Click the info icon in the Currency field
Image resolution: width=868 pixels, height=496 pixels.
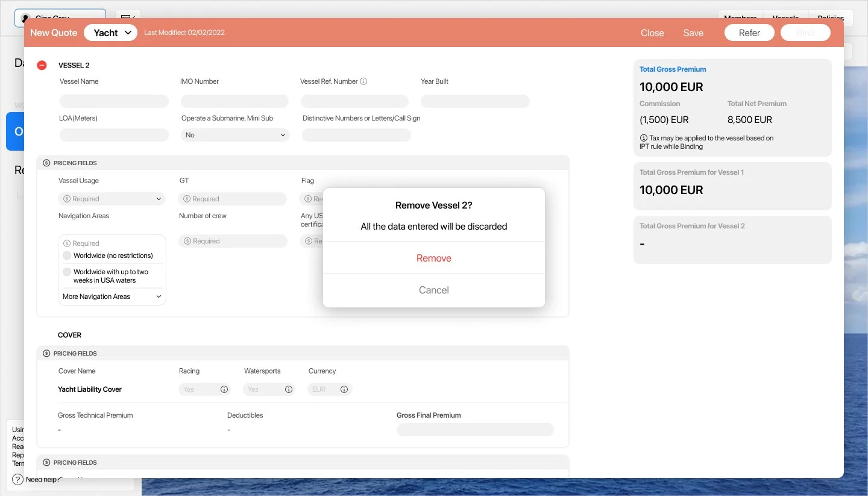pos(344,389)
